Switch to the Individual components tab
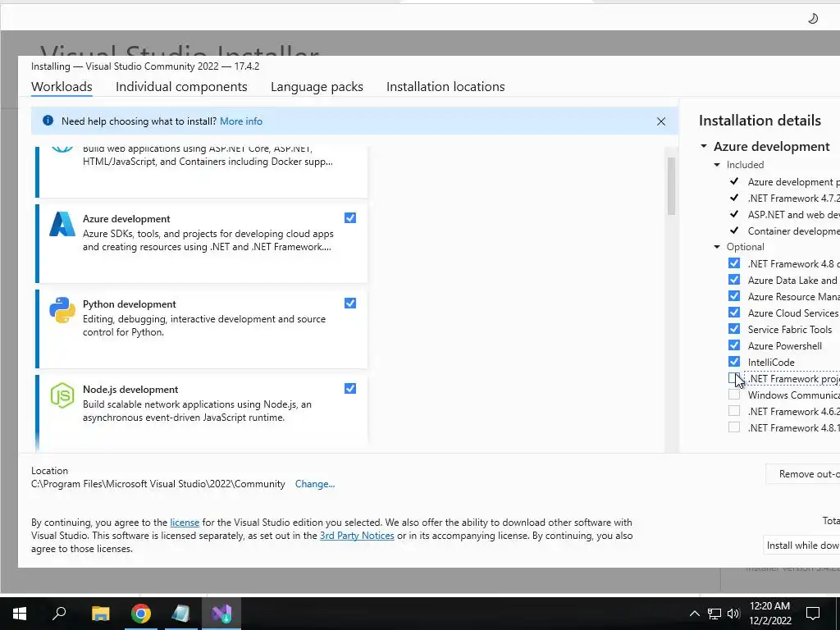Image resolution: width=840 pixels, height=630 pixels. (181, 87)
